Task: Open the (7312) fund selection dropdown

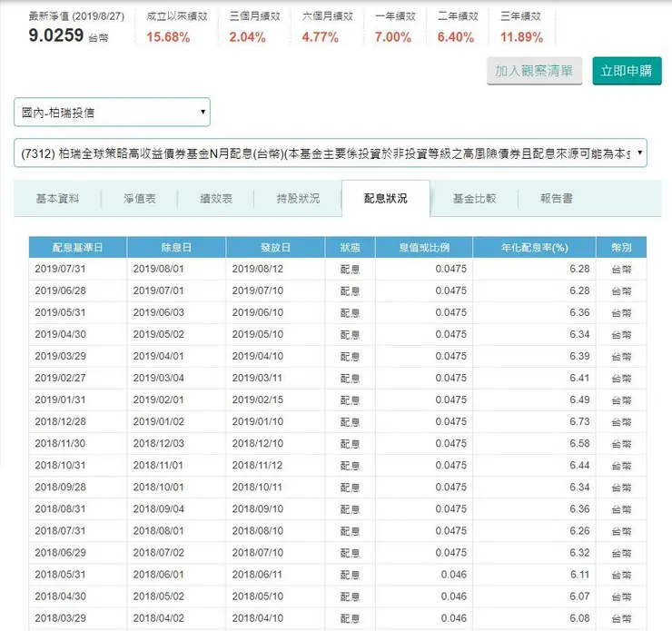Action: [330, 153]
